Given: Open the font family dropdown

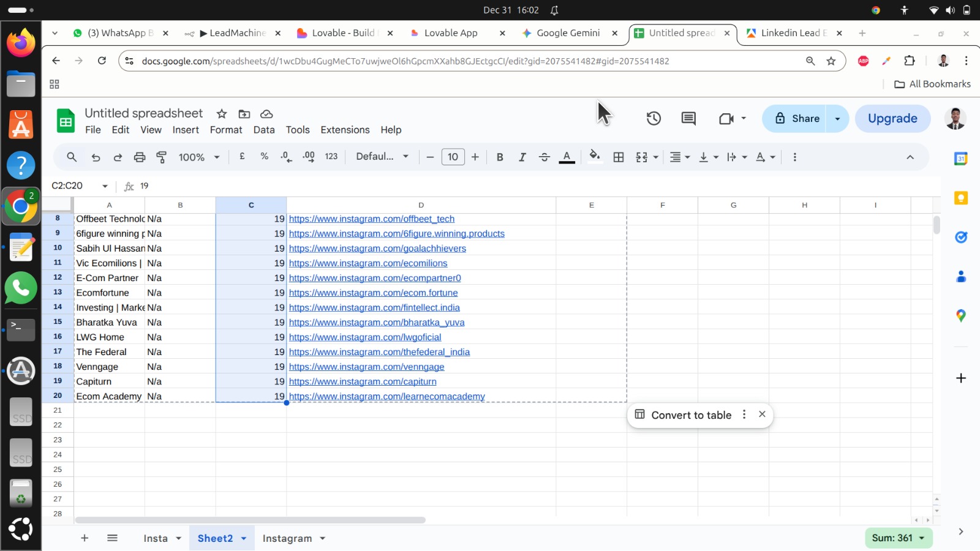Looking at the screenshot, I should 382,157.
